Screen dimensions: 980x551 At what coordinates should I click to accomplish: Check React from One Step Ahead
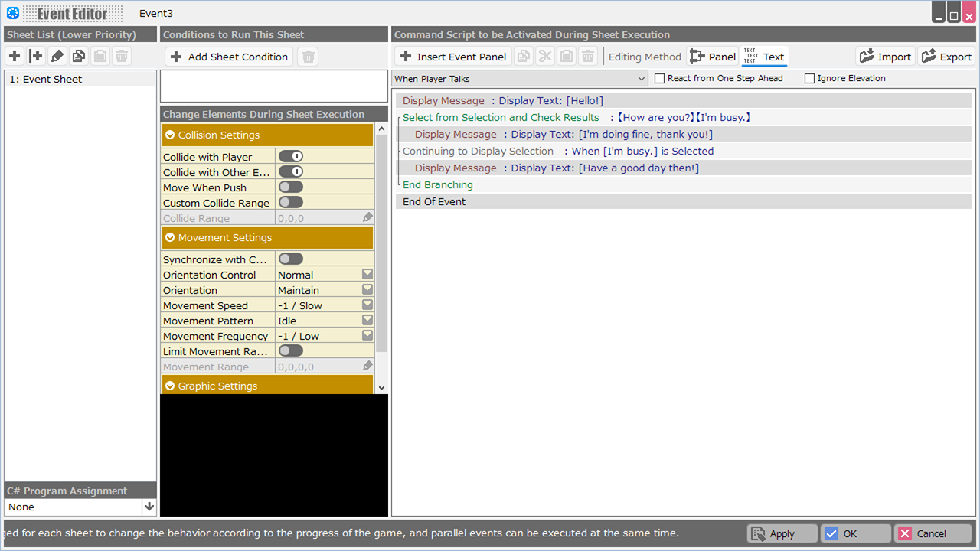(x=660, y=78)
